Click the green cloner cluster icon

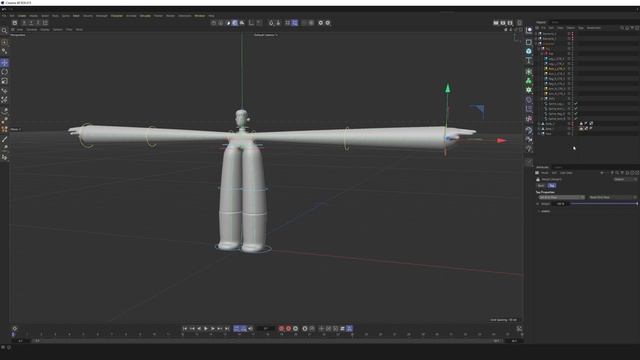pos(529,81)
